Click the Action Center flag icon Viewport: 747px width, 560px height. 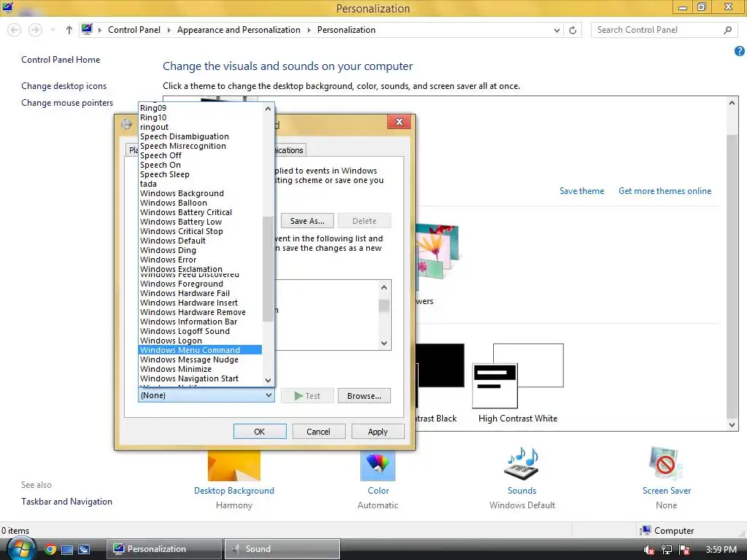tap(684, 550)
